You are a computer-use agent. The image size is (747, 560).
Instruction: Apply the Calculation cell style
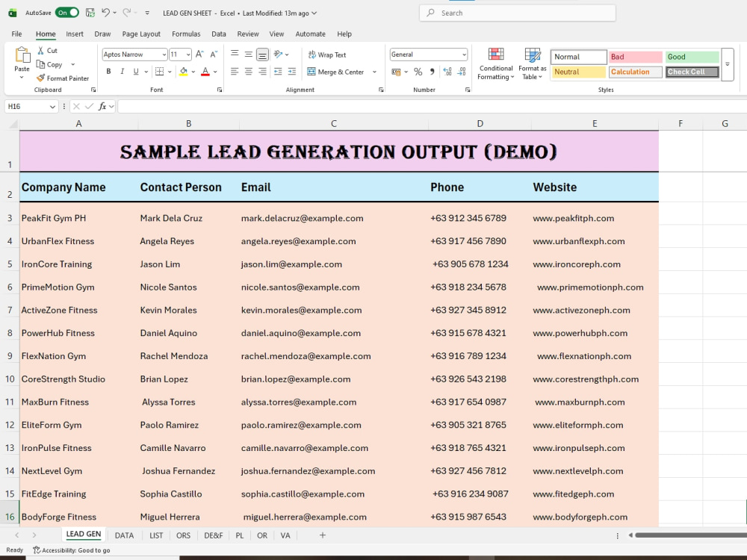pos(636,72)
